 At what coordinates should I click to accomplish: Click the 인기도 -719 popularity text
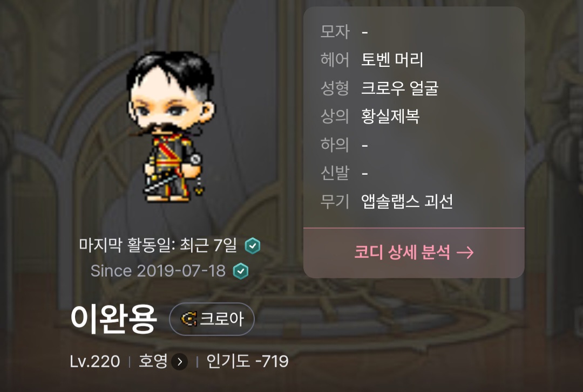coord(248,361)
